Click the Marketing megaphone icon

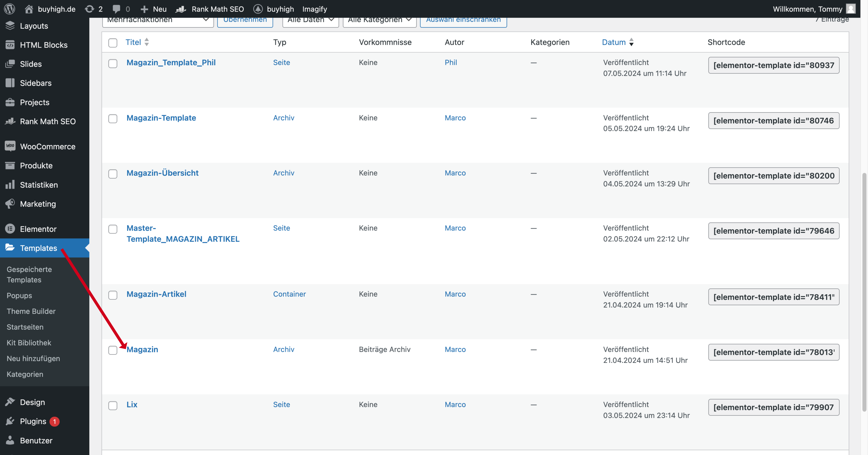[x=10, y=204]
